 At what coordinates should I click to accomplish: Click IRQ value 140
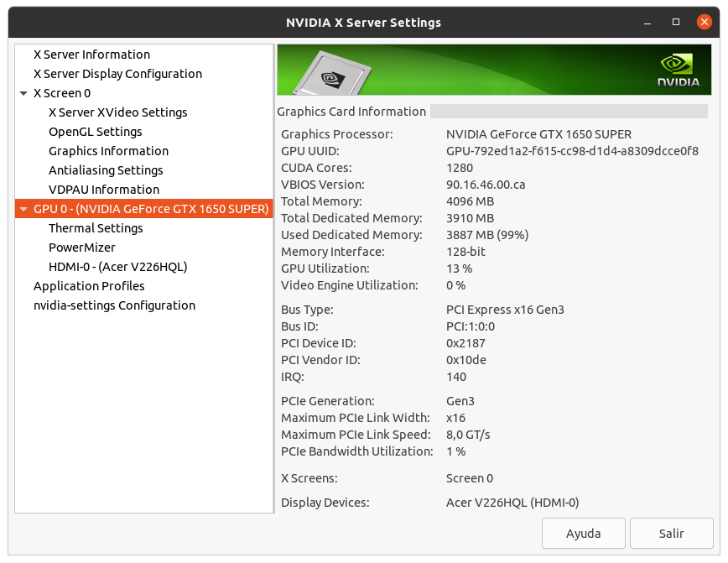pos(456,376)
